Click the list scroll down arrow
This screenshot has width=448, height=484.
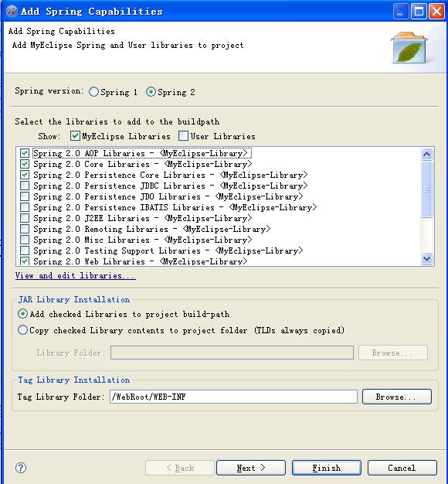pos(426,258)
